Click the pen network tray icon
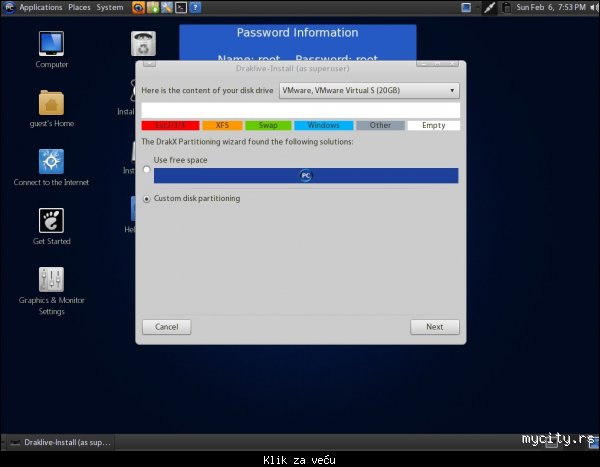The width and height of the screenshot is (600, 467). click(489, 7)
